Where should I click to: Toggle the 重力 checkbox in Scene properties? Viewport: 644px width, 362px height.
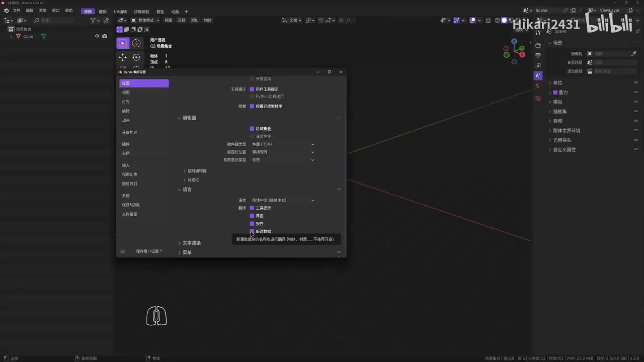pyautogui.click(x=555, y=93)
